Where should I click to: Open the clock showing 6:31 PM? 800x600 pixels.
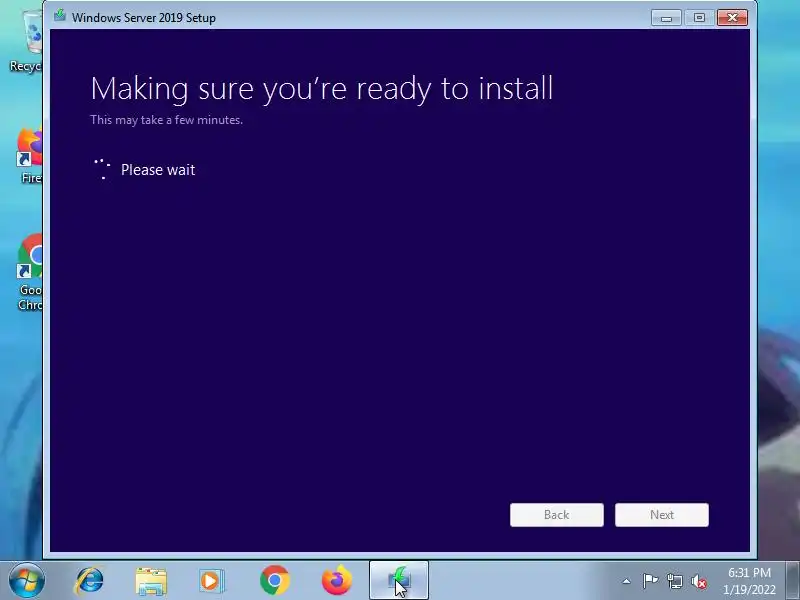point(749,581)
